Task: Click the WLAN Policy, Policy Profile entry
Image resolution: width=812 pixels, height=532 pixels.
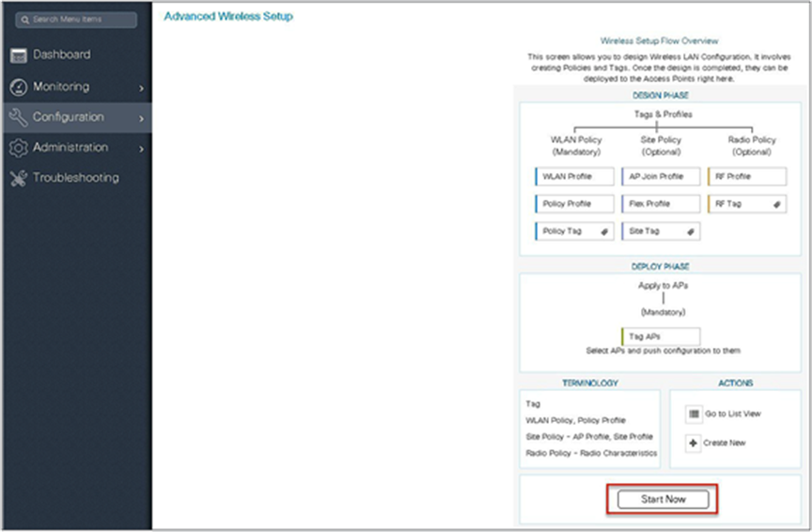Action: point(575,421)
